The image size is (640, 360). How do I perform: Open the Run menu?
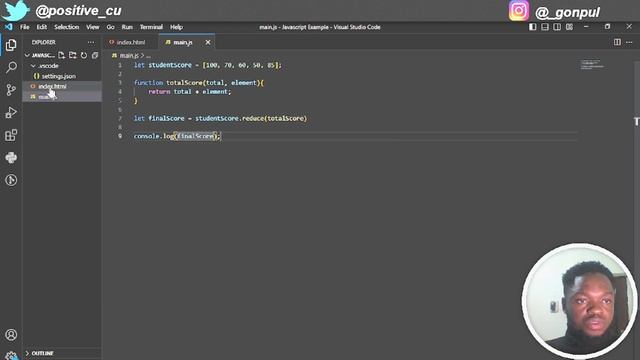(x=127, y=27)
